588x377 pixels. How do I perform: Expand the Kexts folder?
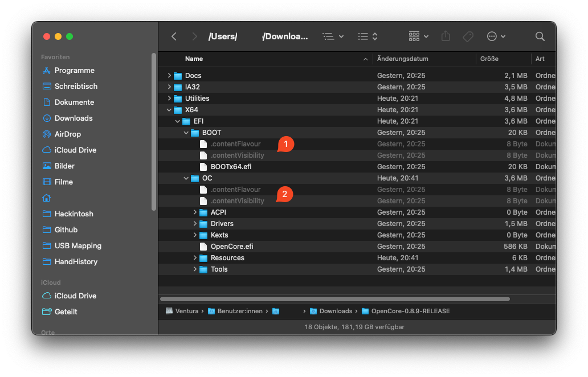click(195, 235)
